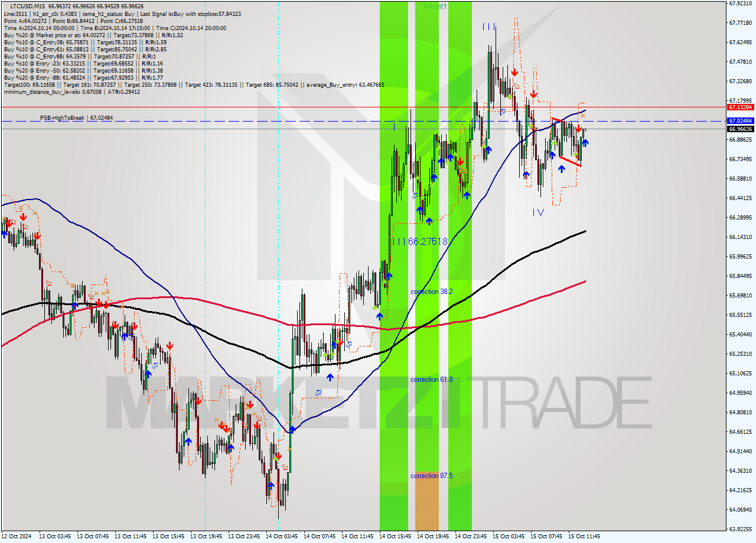Click the 65.40440 price scale value
Viewport: 756px width, 543px height.
tap(741, 335)
